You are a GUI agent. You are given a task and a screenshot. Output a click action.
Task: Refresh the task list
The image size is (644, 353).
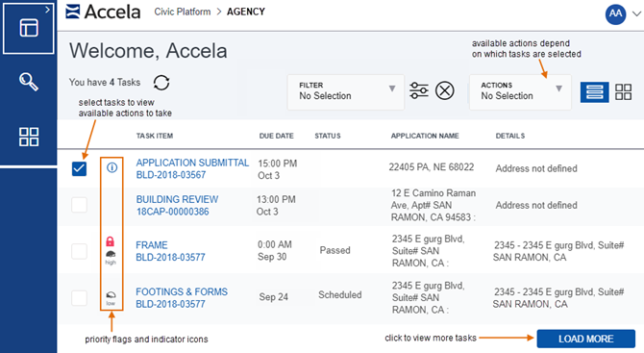click(x=161, y=83)
